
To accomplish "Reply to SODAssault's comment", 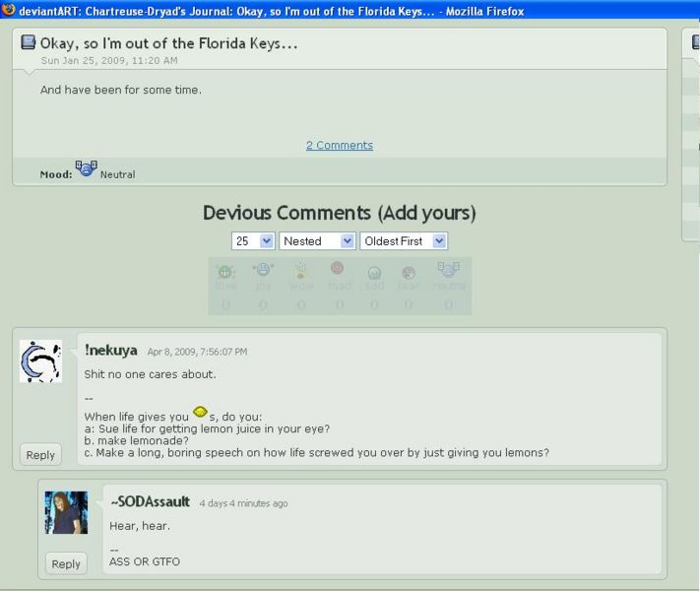I will tap(66, 563).
